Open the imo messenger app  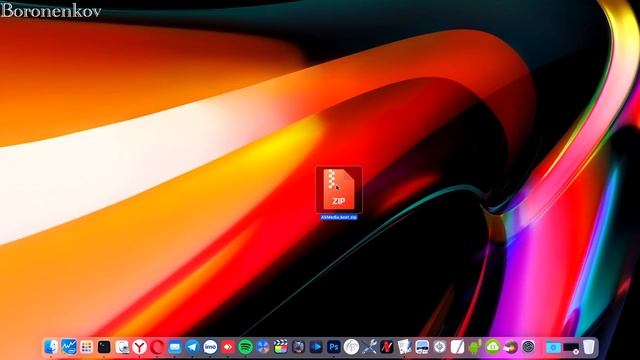tap(210, 347)
